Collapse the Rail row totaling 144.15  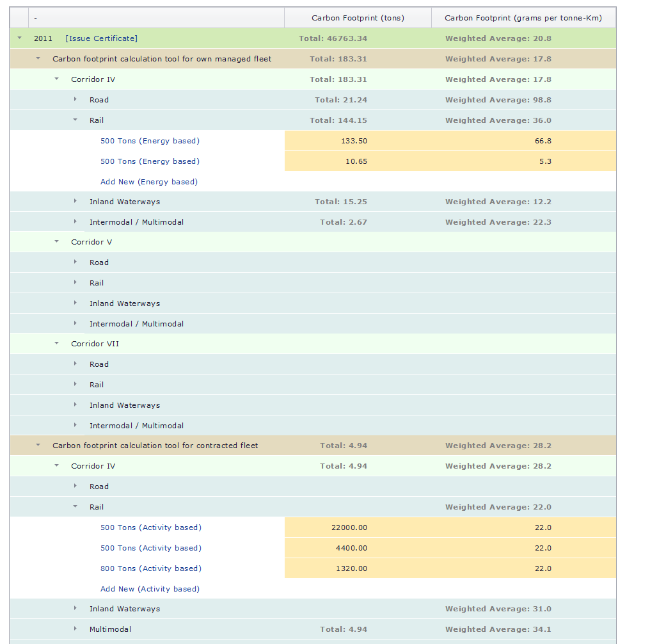pos(75,120)
